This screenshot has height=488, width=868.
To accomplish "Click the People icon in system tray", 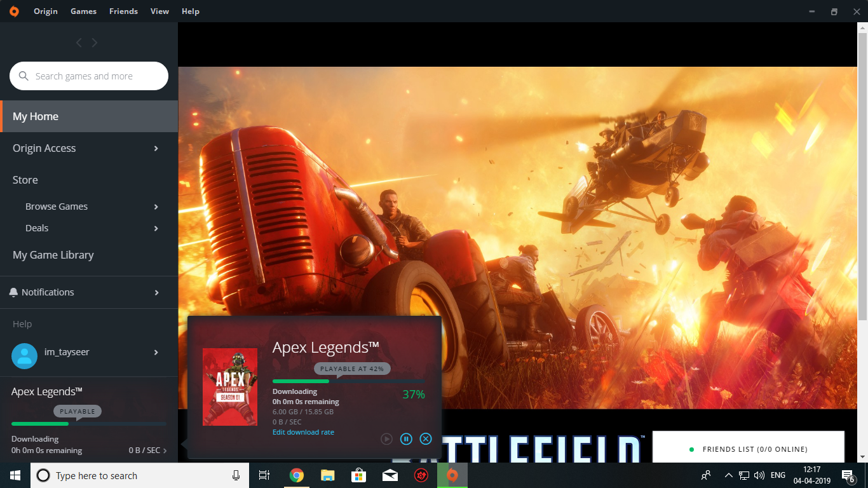I will click(x=706, y=475).
